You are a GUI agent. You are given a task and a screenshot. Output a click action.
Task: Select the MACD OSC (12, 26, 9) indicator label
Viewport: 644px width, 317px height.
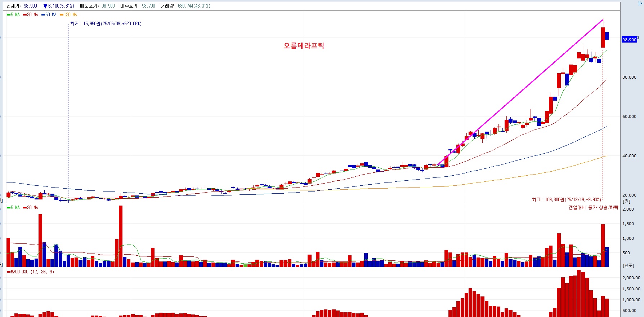pos(31,272)
